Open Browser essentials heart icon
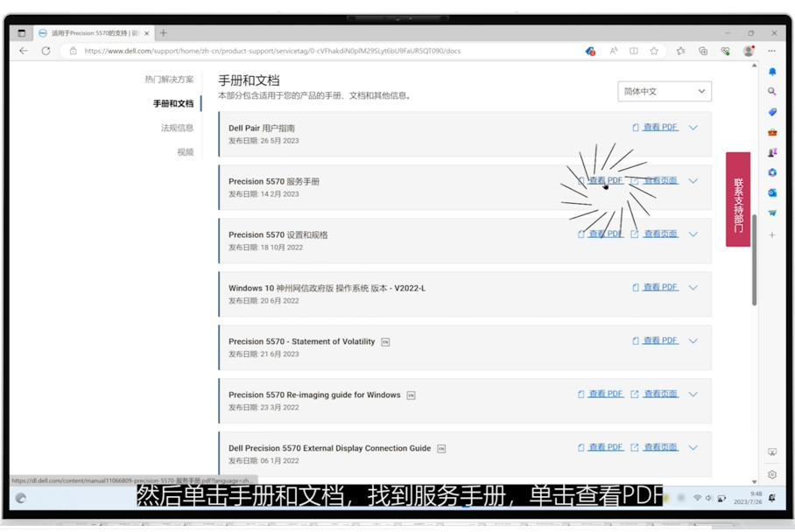This screenshot has height=532, width=795. (727, 49)
